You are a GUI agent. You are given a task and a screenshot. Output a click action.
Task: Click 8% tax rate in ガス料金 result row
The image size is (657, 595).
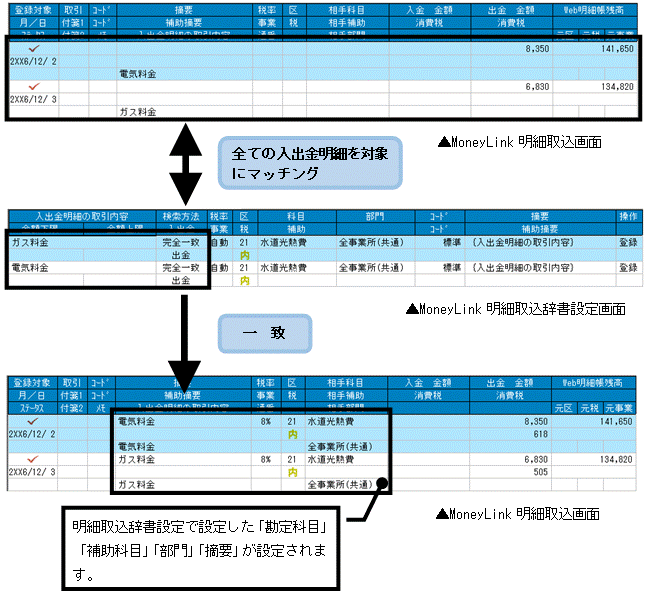coord(266,459)
